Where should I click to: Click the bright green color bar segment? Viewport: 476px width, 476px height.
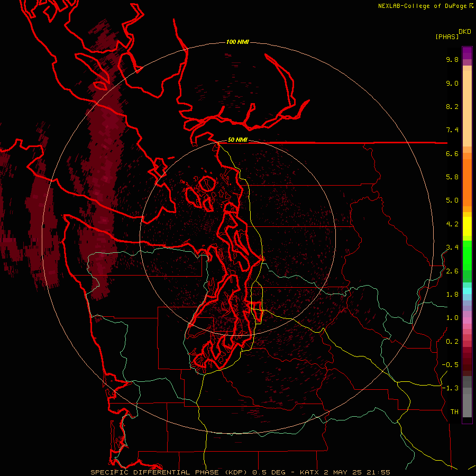tap(467, 255)
